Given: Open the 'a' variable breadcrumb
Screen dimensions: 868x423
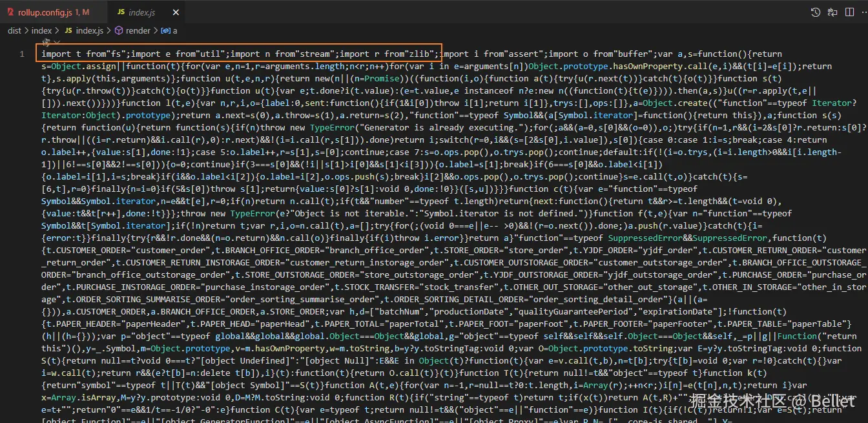Looking at the screenshot, I should click(x=170, y=30).
